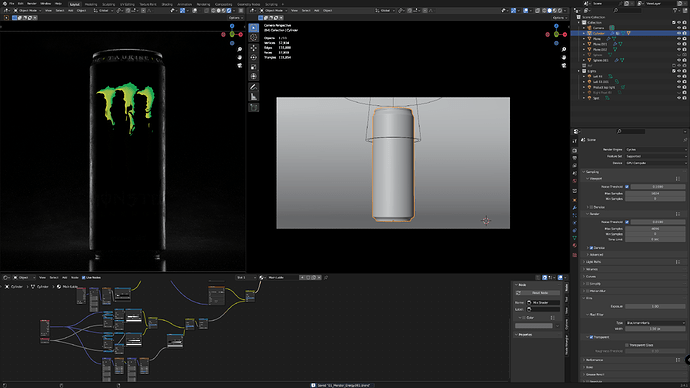Switch to the Shading workspace tab
The height and width of the screenshot is (388, 690).
(x=167, y=4)
